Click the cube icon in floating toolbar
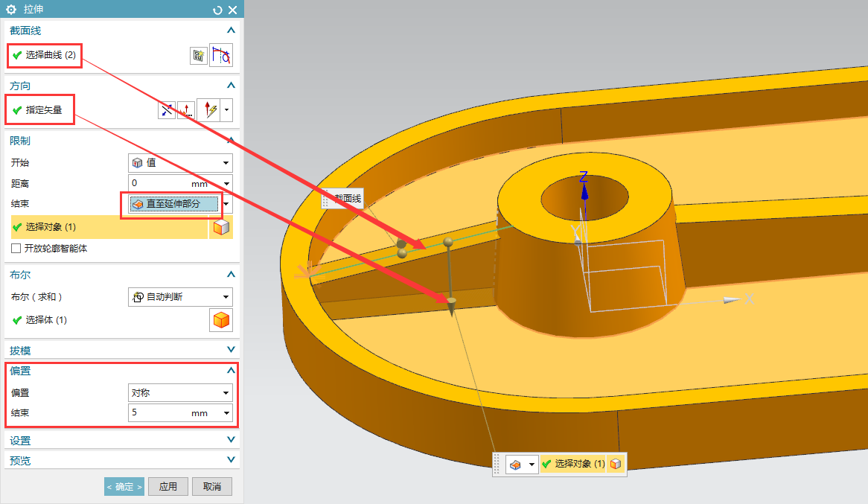868x504 pixels. [x=616, y=464]
